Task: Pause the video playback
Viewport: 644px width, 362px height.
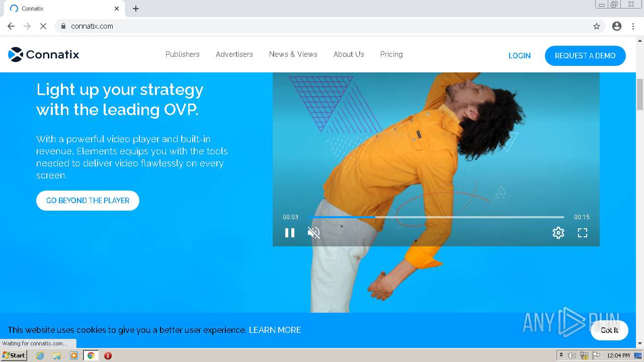Action: tap(290, 233)
